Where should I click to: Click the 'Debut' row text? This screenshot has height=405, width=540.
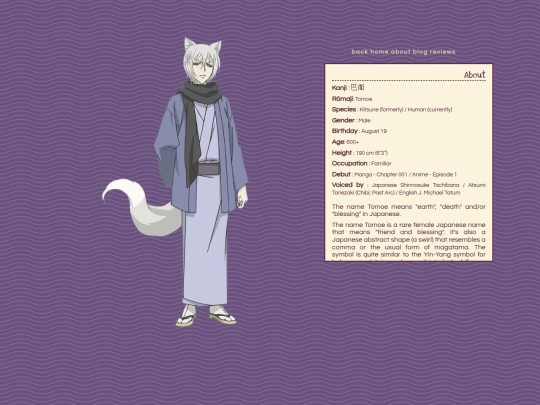[x=394, y=174]
